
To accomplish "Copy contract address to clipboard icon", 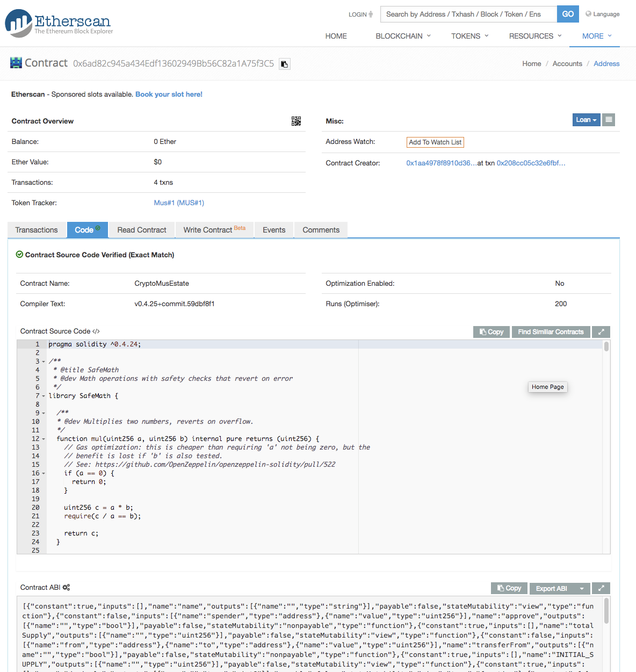I will click(x=285, y=64).
